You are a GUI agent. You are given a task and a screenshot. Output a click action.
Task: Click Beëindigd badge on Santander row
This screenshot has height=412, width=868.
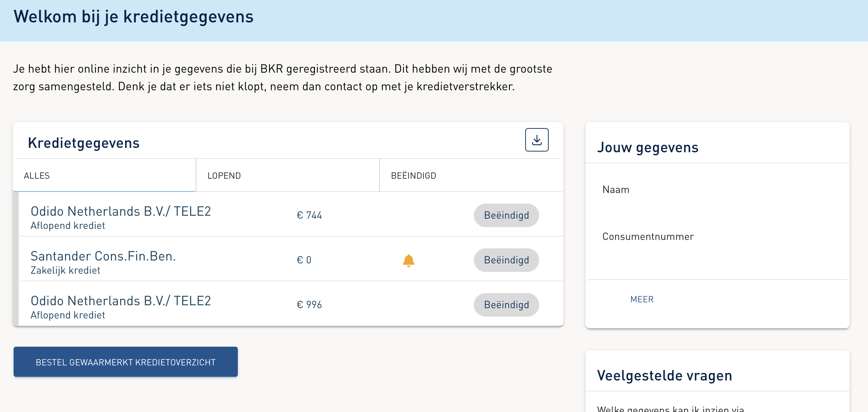[x=506, y=260]
